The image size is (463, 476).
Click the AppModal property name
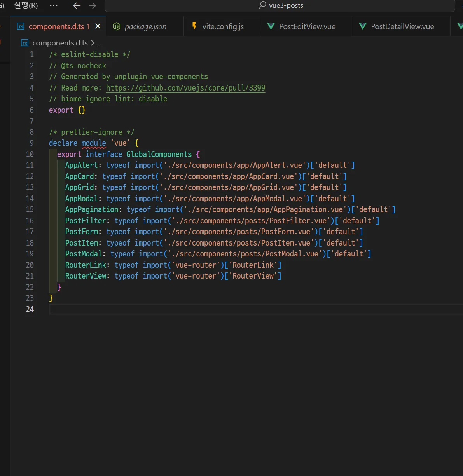82,199
